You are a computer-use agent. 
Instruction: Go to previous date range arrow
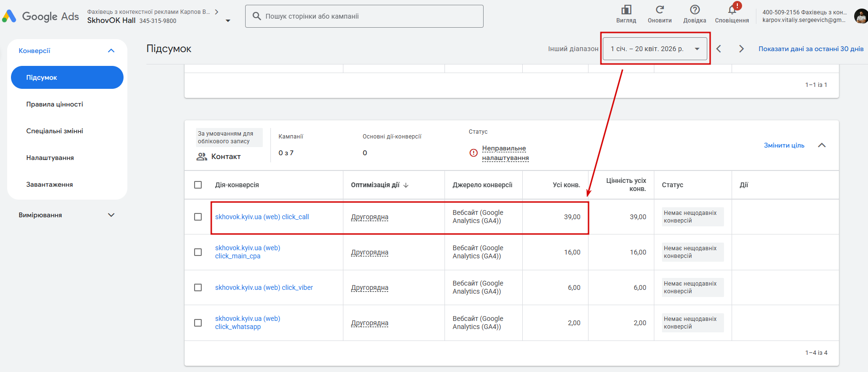719,49
